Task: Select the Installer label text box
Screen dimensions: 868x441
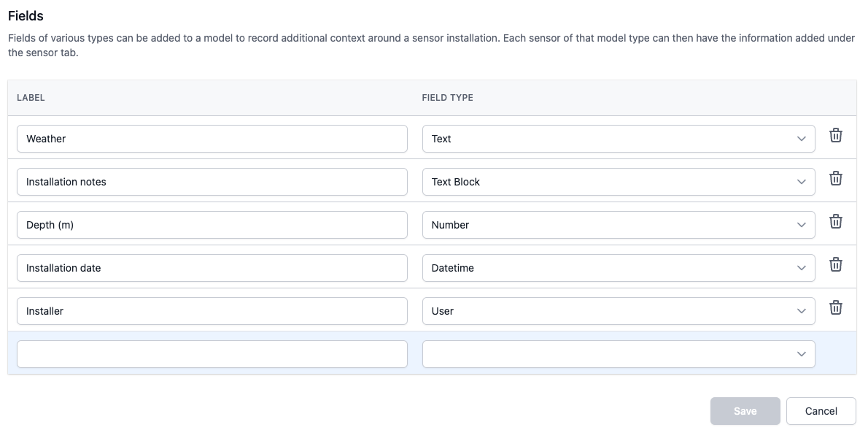Action: coord(212,311)
